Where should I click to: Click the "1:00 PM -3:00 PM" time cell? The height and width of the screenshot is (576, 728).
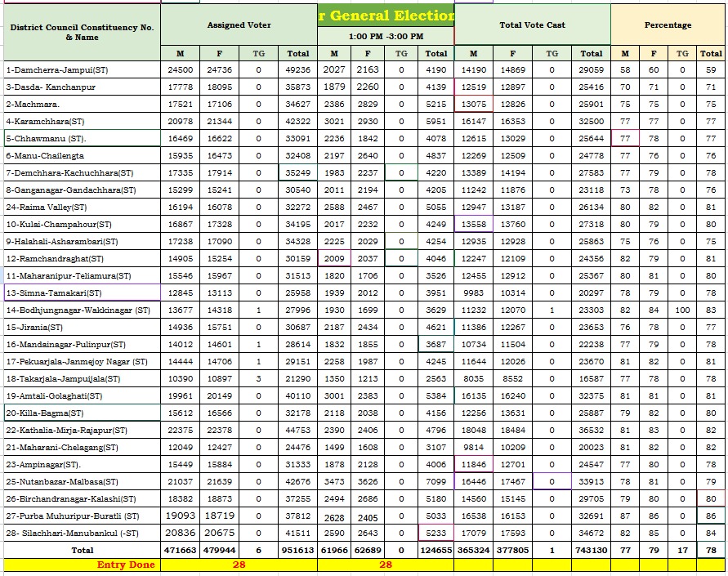coord(386,37)
